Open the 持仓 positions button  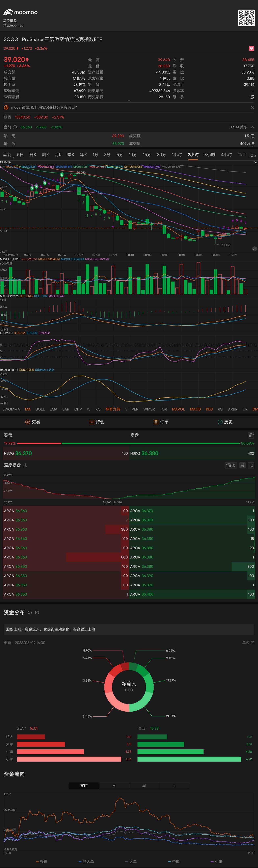(x=97, y=422)
